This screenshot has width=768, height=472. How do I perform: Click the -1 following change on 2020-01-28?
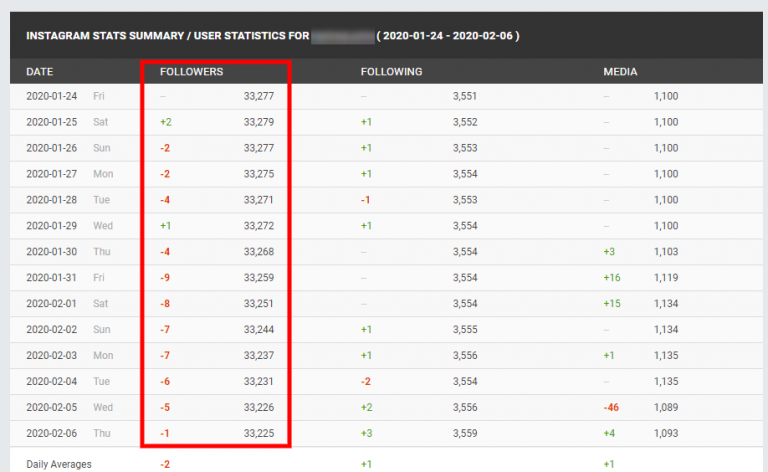point(365,200)
